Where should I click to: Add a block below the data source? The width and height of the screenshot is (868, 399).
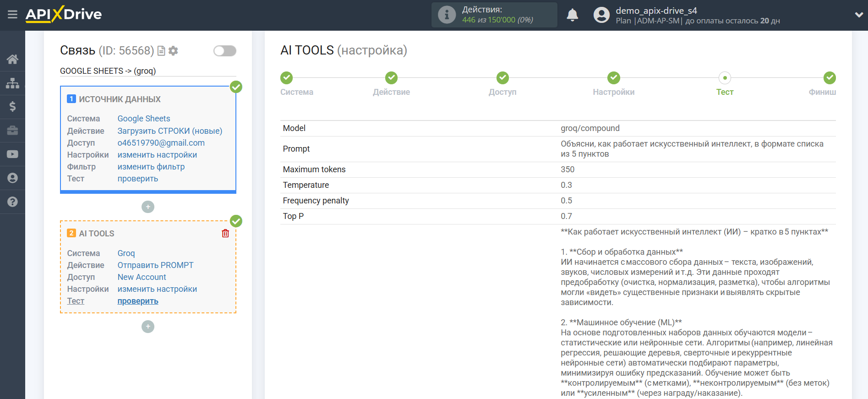coord(148,207)
